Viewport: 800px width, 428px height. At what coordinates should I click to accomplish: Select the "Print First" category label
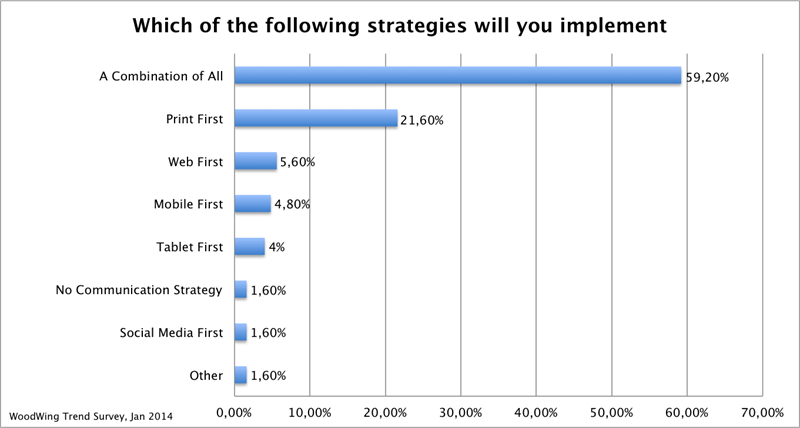[193, 118]
